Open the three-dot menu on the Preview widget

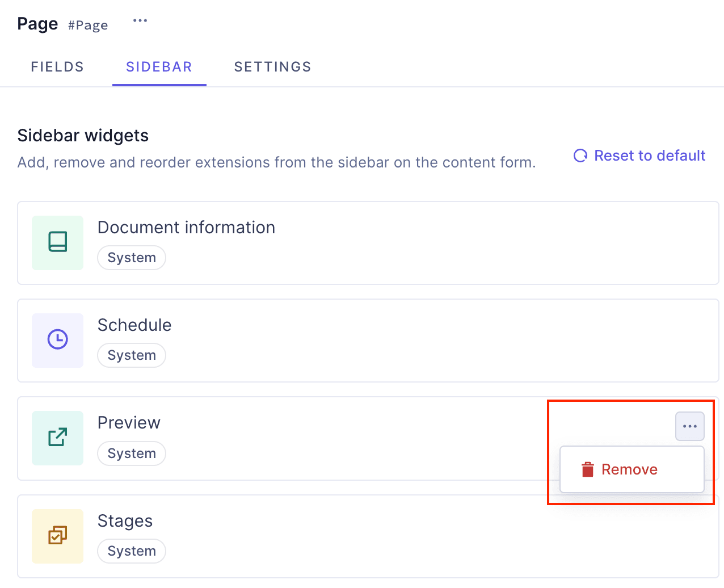click(x=689, y=426)
